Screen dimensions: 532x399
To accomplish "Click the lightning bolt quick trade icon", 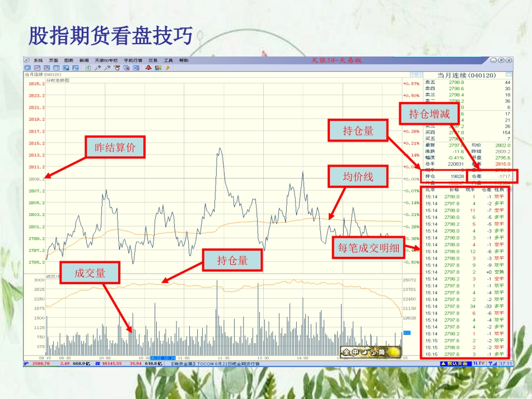I will click(x=167, y=68).
